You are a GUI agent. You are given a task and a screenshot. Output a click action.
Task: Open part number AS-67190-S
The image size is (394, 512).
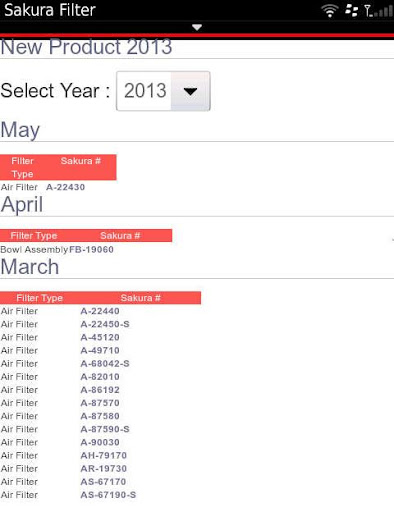point(108,495)
